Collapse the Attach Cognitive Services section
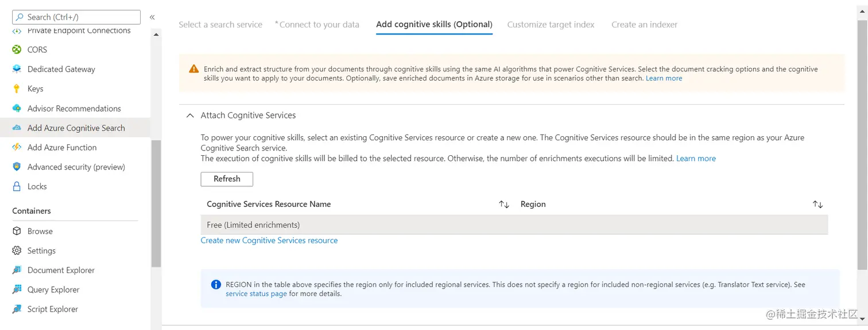 190,116
